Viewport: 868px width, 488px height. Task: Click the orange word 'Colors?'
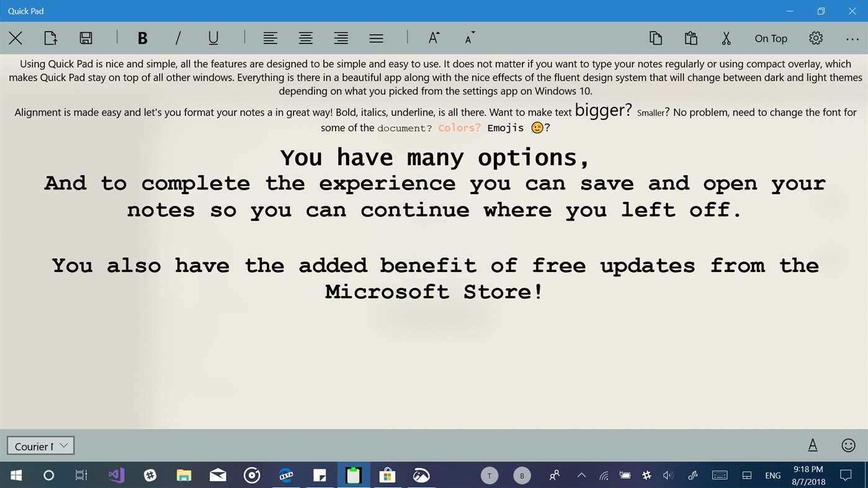[459, 128]
